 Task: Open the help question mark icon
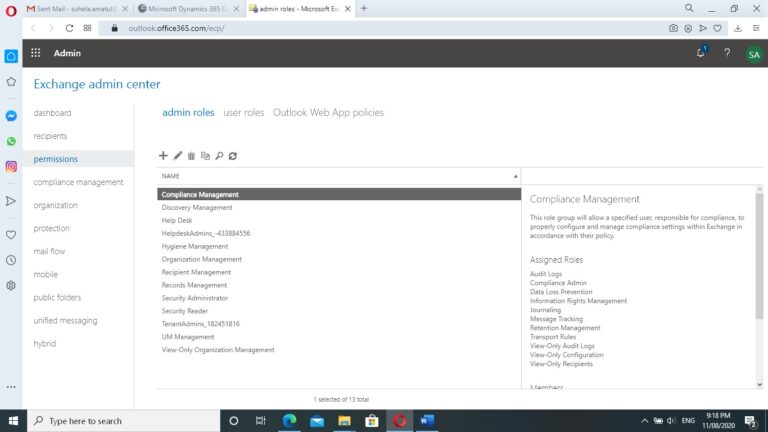click(727, 53)
